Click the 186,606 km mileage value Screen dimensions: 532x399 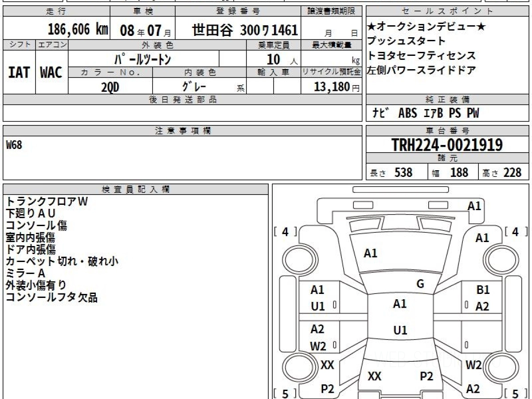(78, 30)
